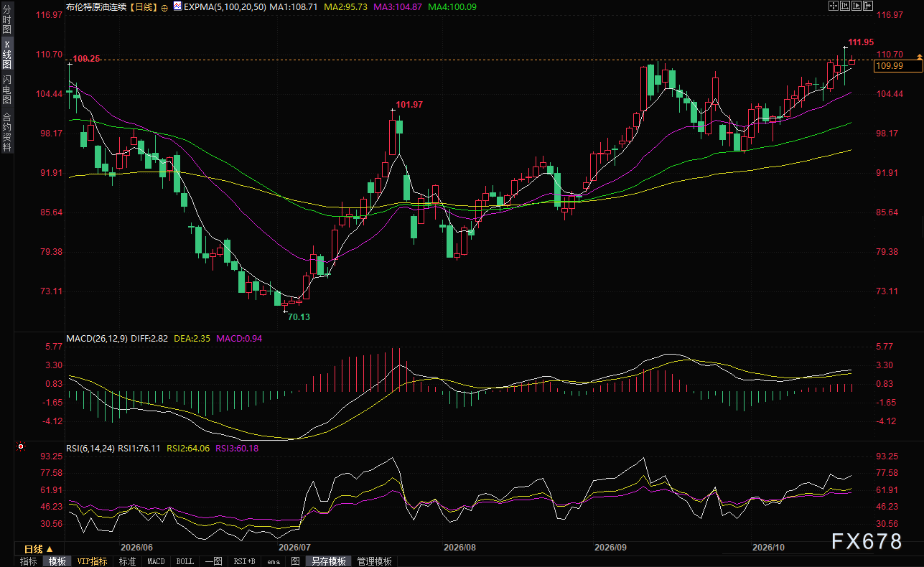The image size is (924, 567).
Task: Click the MA1:108.71 value
Action: [x=293, y=6]
